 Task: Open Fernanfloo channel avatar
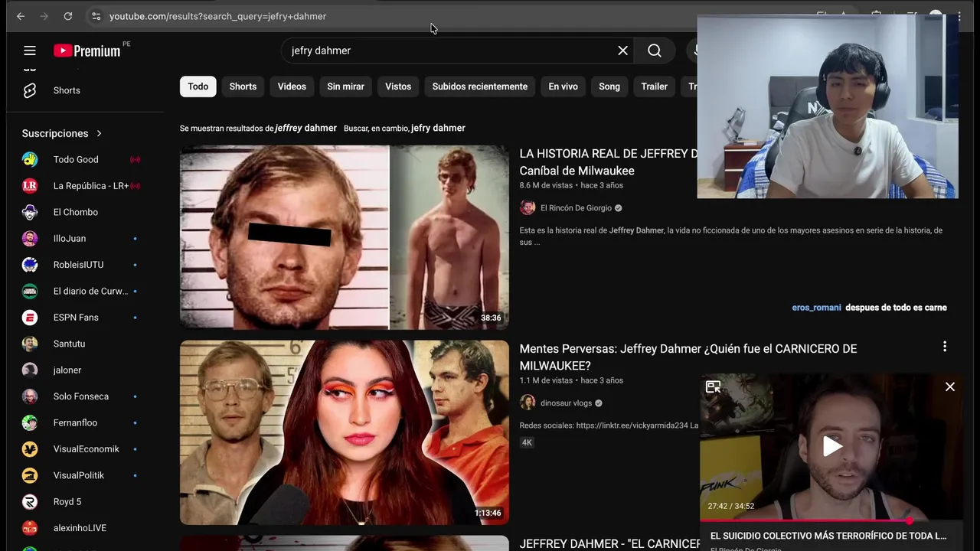[x=30, y=422]
